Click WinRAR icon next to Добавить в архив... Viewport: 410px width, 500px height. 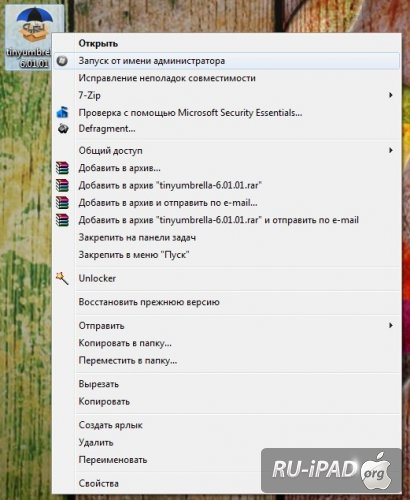[x=62, y=168]
